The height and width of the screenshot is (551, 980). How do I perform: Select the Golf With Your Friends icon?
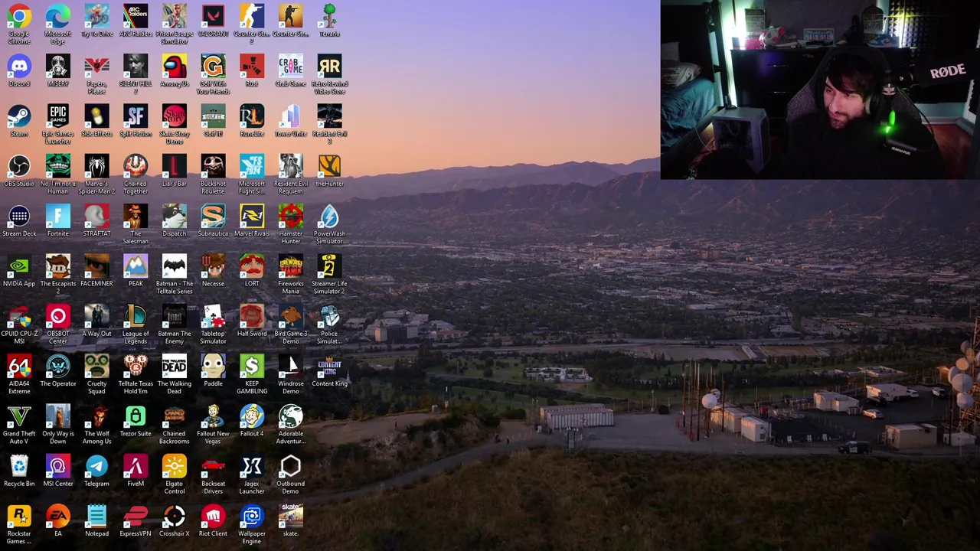213,66
